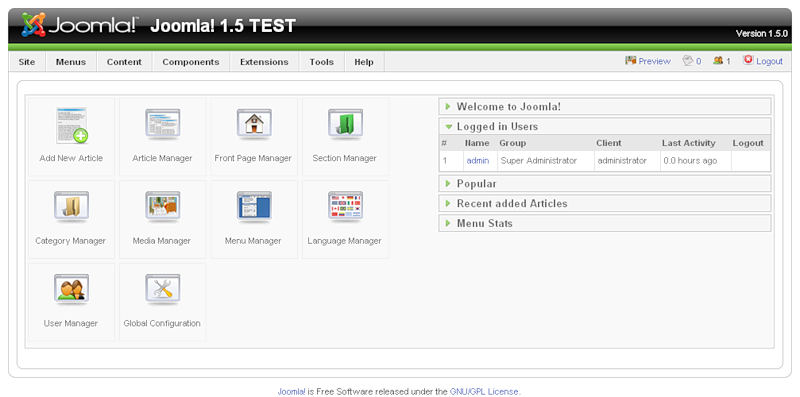Open Front Page Manager house icon
This screenshot has height=397, width=800.
(254, 124)
